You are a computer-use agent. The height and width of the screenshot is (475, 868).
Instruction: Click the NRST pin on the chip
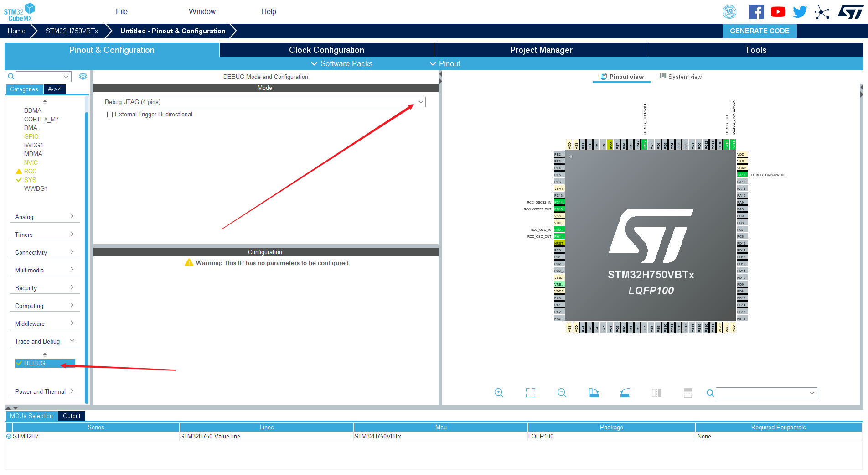coord(559,243)
